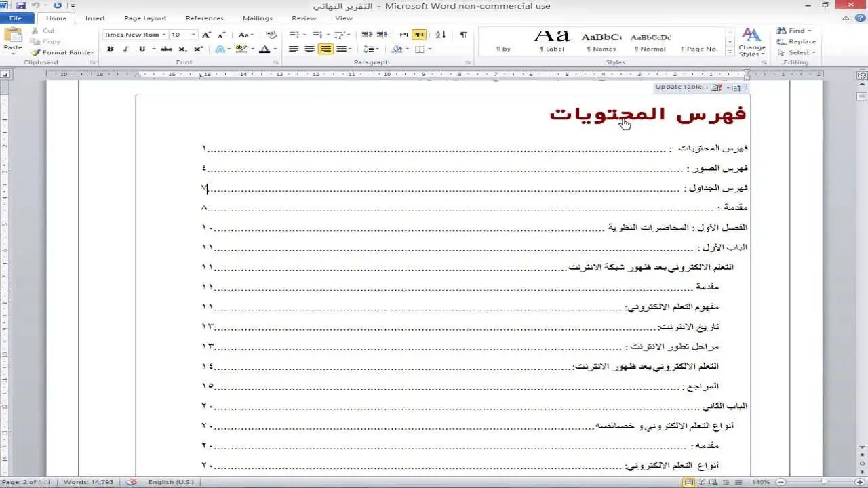
Task: Expand the Borders dropdown arrow
Action: [429, 49]
